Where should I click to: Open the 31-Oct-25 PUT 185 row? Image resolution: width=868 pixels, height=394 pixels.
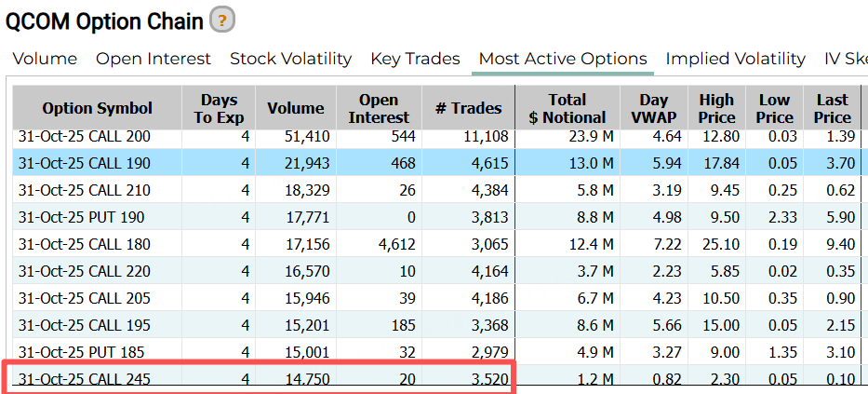[81, 352]
